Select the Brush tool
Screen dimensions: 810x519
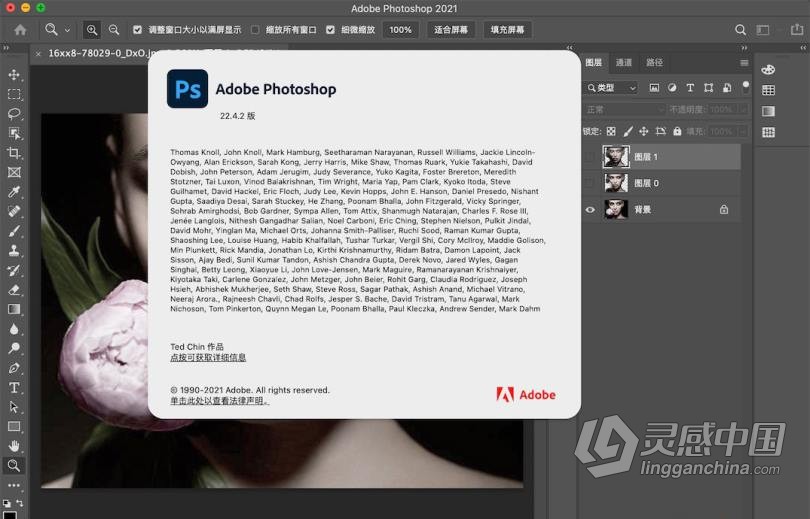(14, 231)
